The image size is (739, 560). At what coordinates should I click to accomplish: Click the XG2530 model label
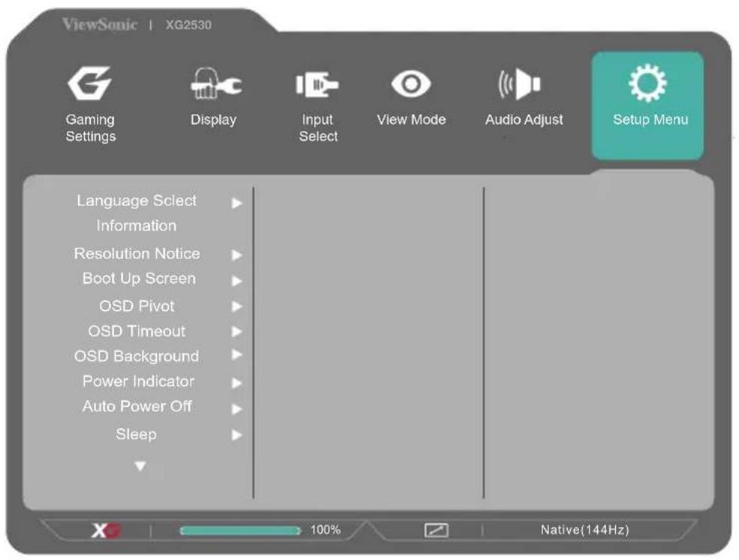(189, 25)
